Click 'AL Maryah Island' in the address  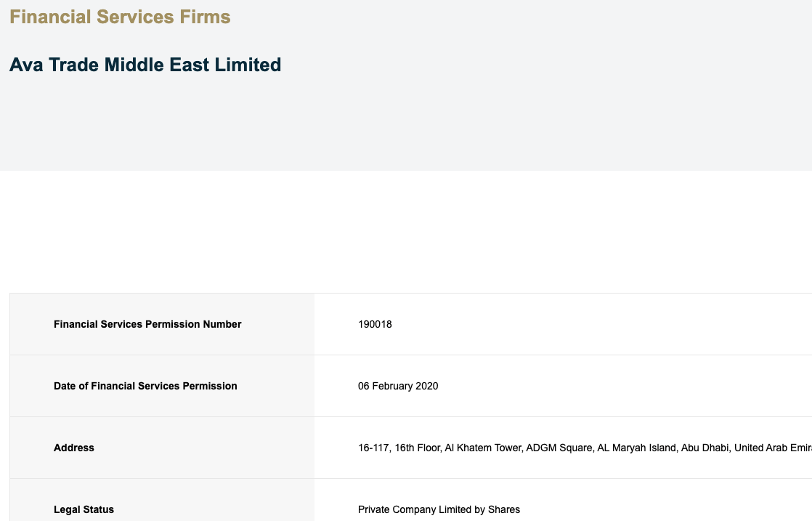click(x=637, y=448)
